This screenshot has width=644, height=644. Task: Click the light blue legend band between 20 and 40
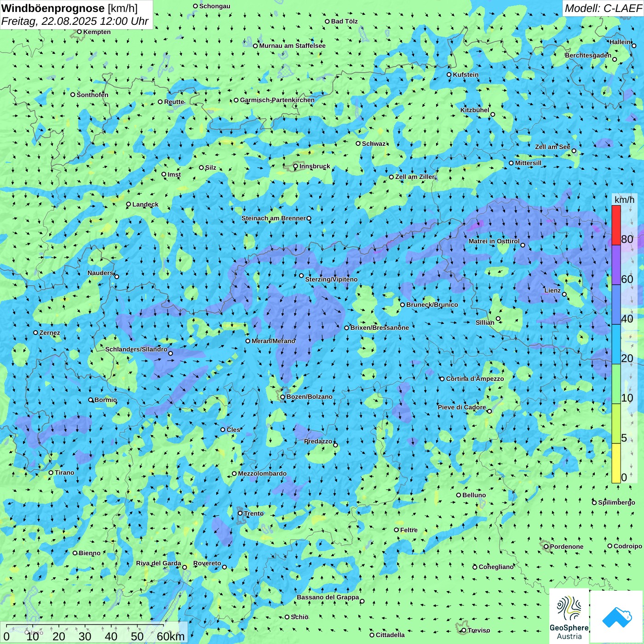616,344
